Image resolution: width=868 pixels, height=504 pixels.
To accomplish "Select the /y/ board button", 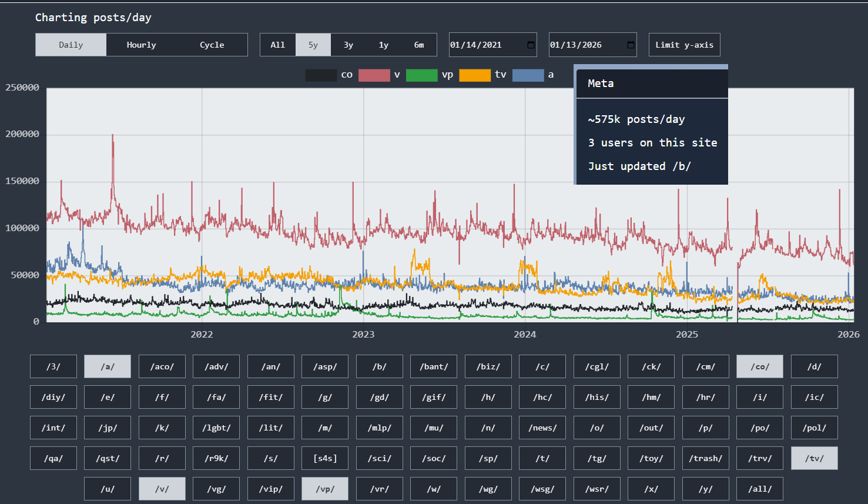I will tap(706, 489).
